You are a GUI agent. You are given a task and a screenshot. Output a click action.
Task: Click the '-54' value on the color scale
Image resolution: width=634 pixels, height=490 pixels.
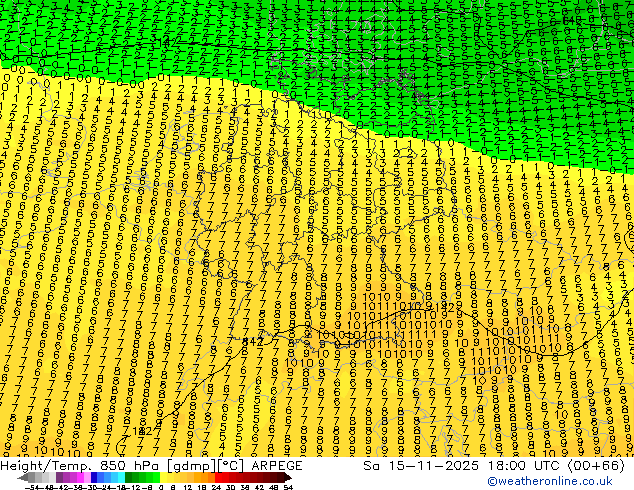click(32, 488)
